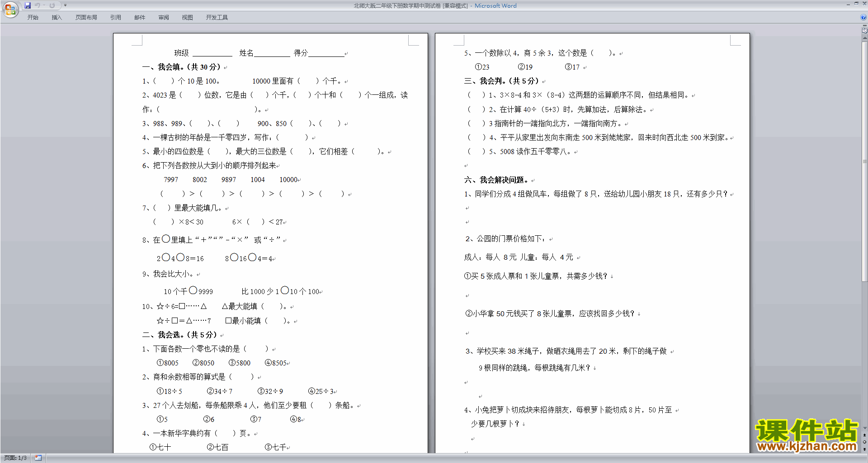Click the heading 三、我会判。(共5分)
Screen dimensions: 868x463
pos(502,81)
